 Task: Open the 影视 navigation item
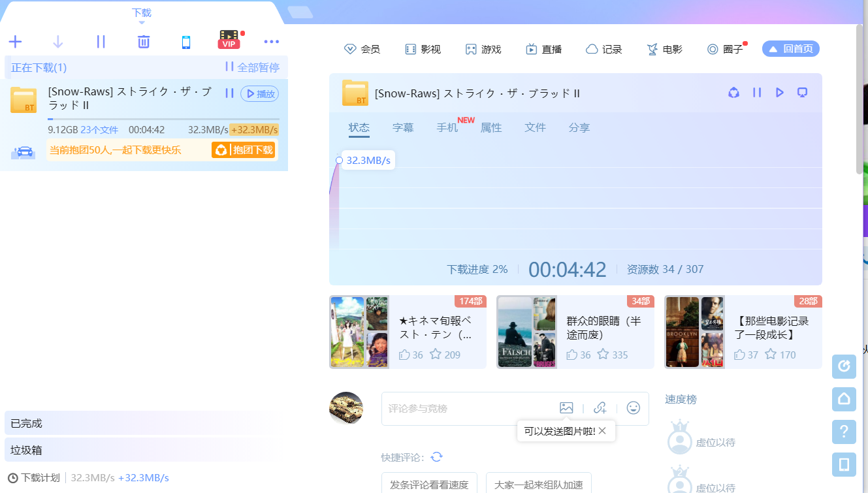pyautogui.click(x=423, y=48)
